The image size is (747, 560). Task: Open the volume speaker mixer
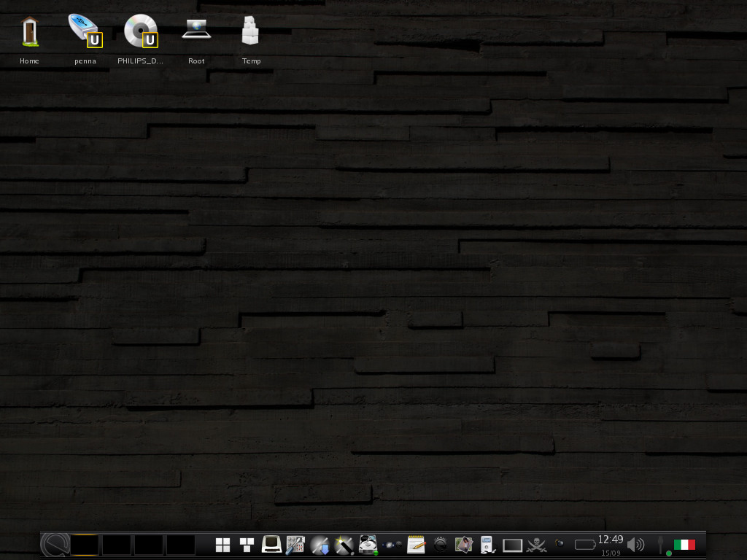pos(635,545)
